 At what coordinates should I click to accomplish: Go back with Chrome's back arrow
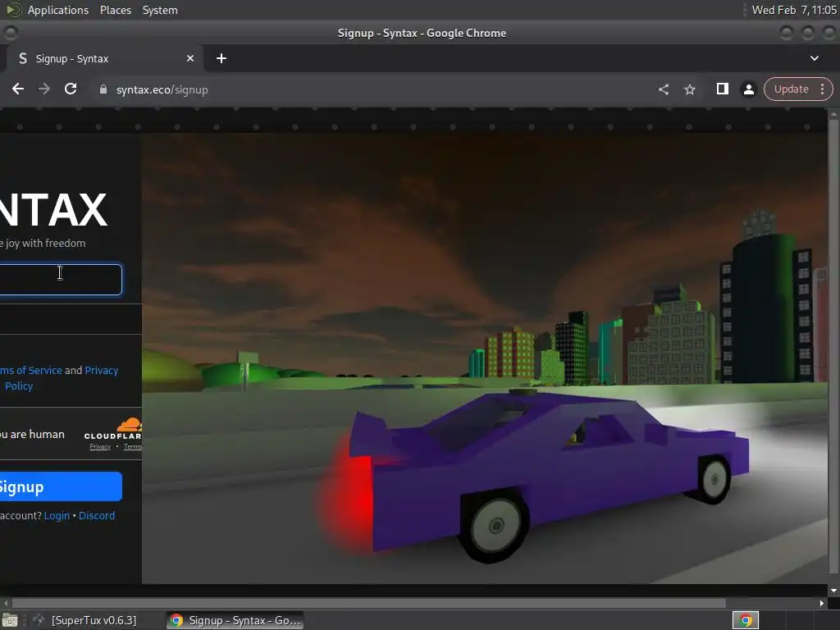[18, 89]
